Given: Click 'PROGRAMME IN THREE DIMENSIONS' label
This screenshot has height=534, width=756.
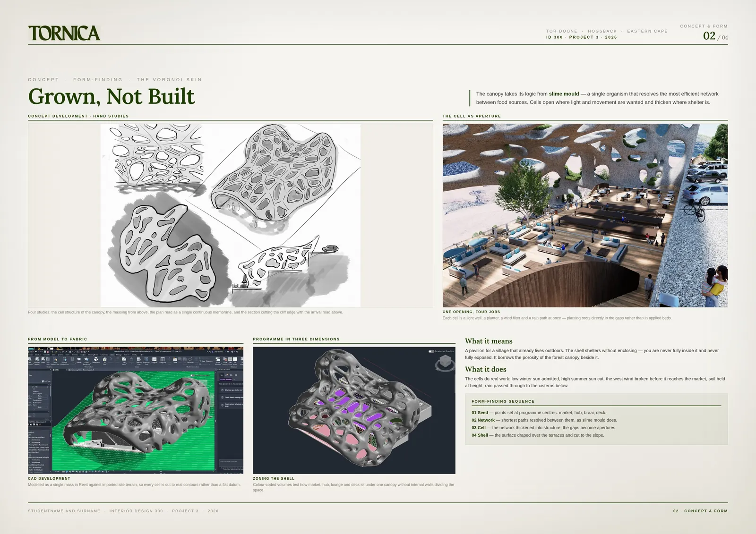Looking at the screenshot, I should pyautogui.click(x=296, y=339).
